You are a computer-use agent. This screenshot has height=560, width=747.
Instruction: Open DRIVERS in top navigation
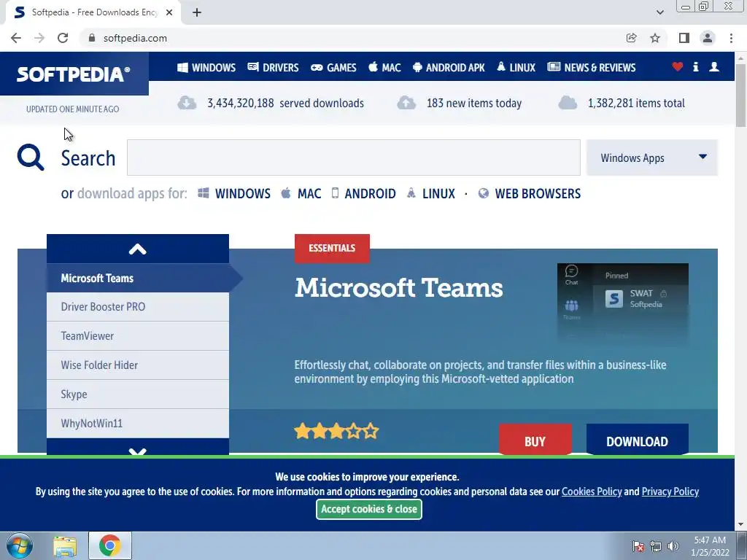[x=273, y=68]
